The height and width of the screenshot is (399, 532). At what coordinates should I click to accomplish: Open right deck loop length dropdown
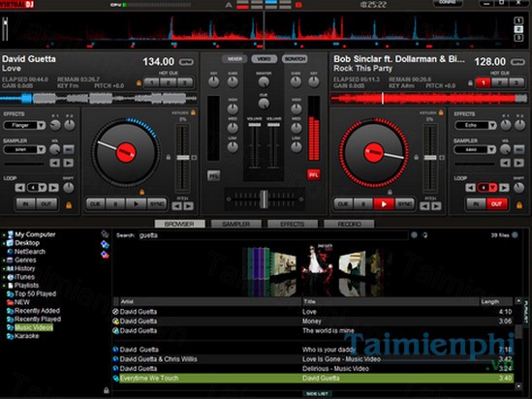(492, 188)
